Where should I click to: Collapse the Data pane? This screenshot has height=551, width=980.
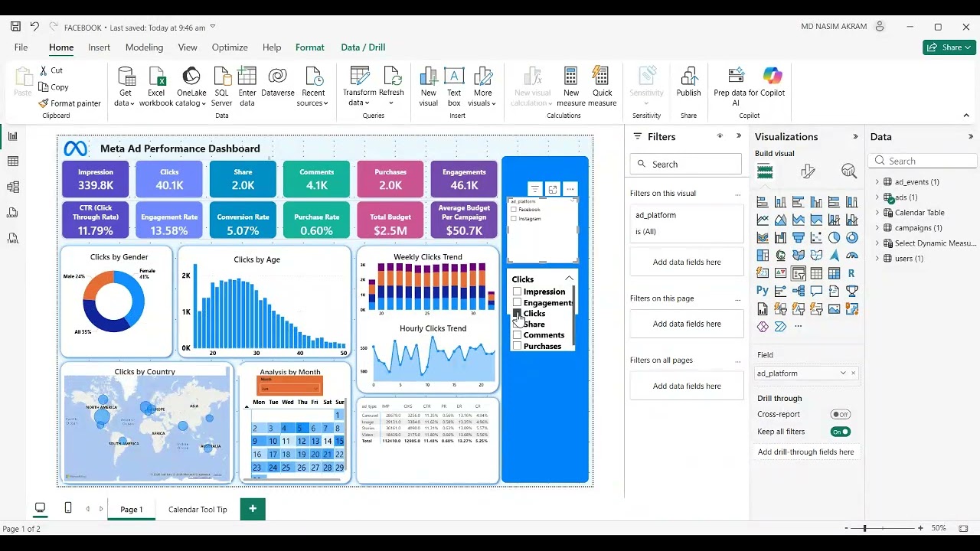(971, 137)
